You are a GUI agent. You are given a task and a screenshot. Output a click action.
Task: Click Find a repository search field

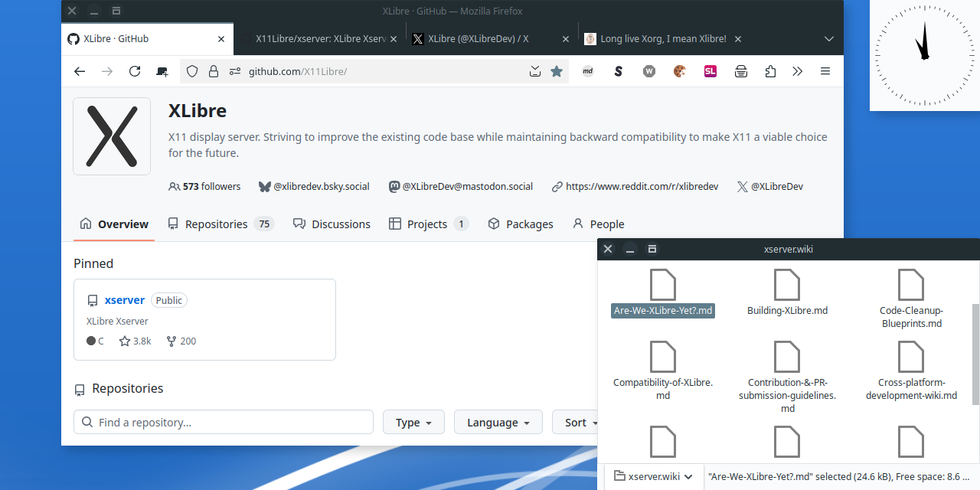[224, 423]
